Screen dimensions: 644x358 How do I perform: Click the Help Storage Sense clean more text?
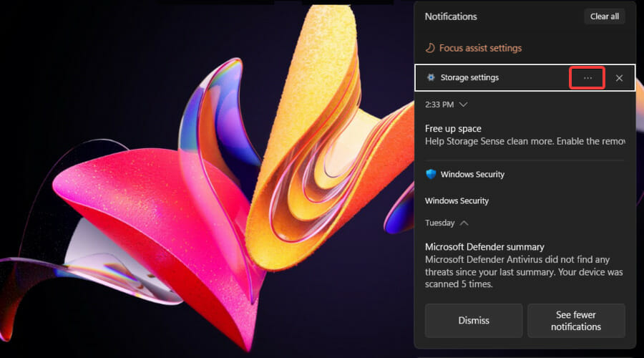pyautogui.click(x=524, y=142)
